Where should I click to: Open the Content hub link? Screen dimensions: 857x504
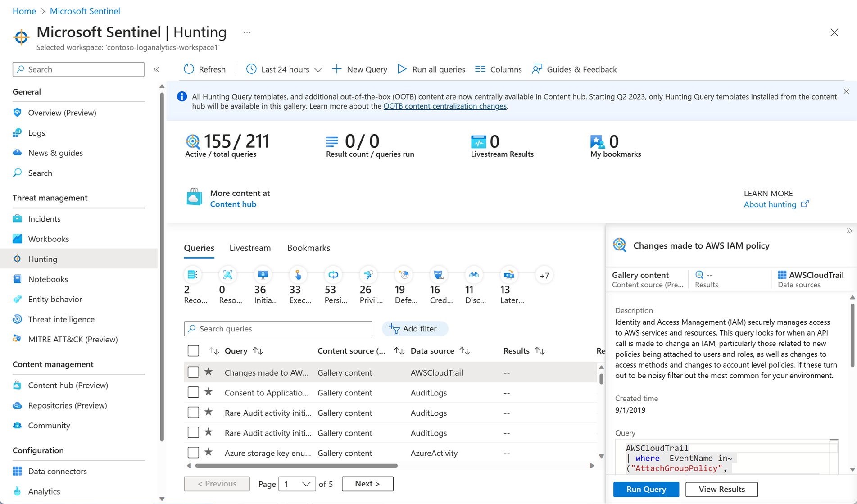[x=233, y=204]
